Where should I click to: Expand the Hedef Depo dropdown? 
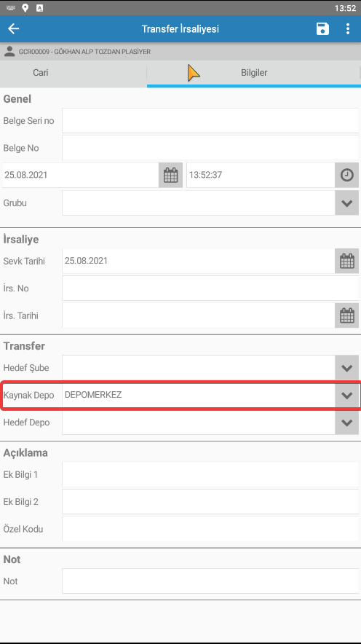click(347, 423)
